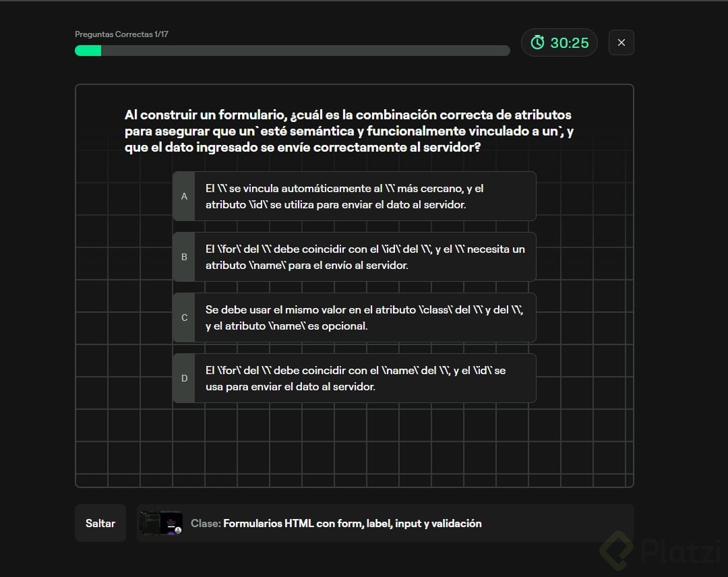
Task: Click the Preguntas Correctas 1/17 label
Action: click(x=121, y=34)
